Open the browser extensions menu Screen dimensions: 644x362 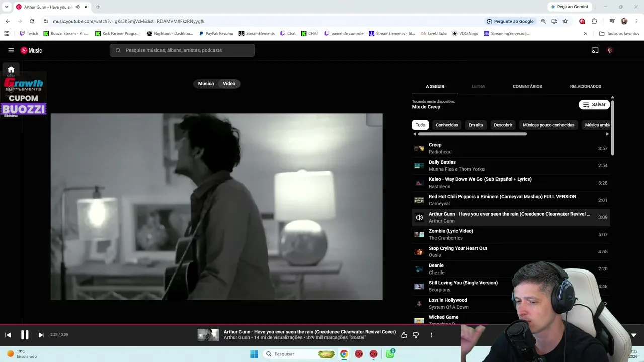pyautogui.click(x=594, y=21)
